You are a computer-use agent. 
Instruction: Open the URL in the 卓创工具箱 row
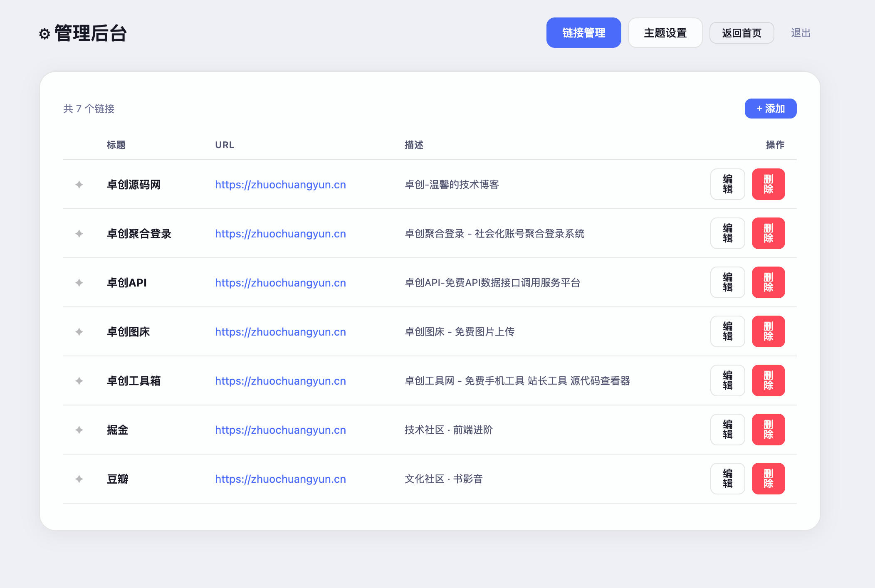coord(280,381)
